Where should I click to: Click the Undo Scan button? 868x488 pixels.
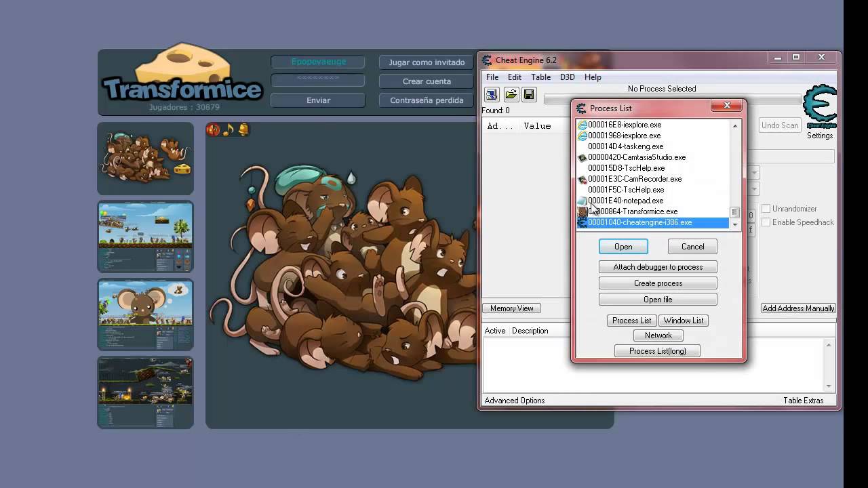click(780, 125)
